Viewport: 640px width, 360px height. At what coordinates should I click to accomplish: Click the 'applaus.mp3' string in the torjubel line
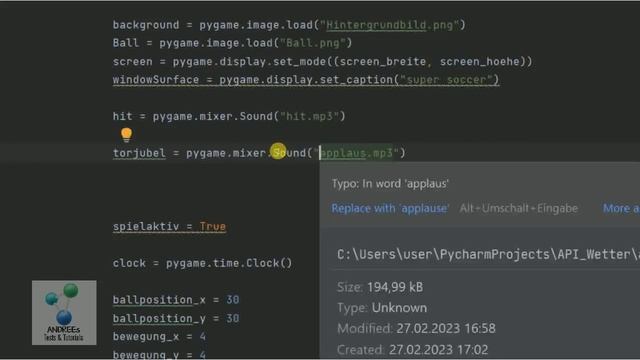click(357, 153)
